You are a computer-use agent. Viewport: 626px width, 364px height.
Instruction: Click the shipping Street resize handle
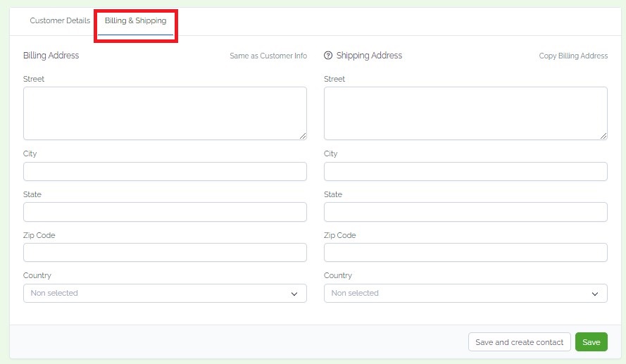coord(603,136)
